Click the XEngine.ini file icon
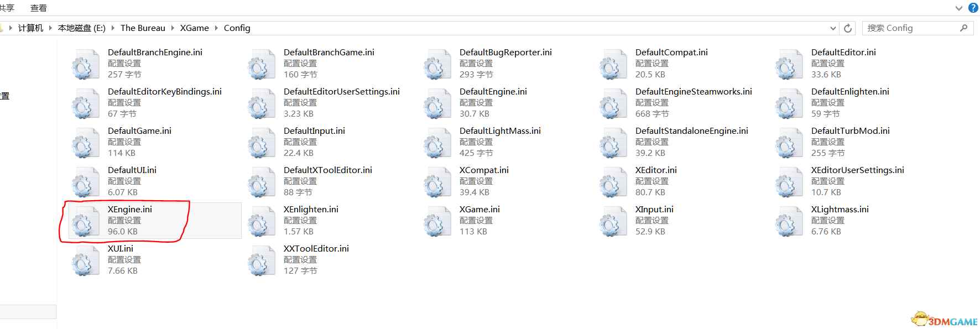 (85, 221)
